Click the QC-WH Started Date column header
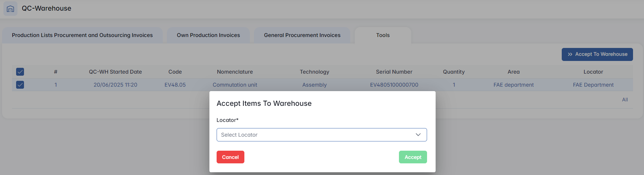The height and width of the screenshot is (175, 644). click(x=115, y=72)
